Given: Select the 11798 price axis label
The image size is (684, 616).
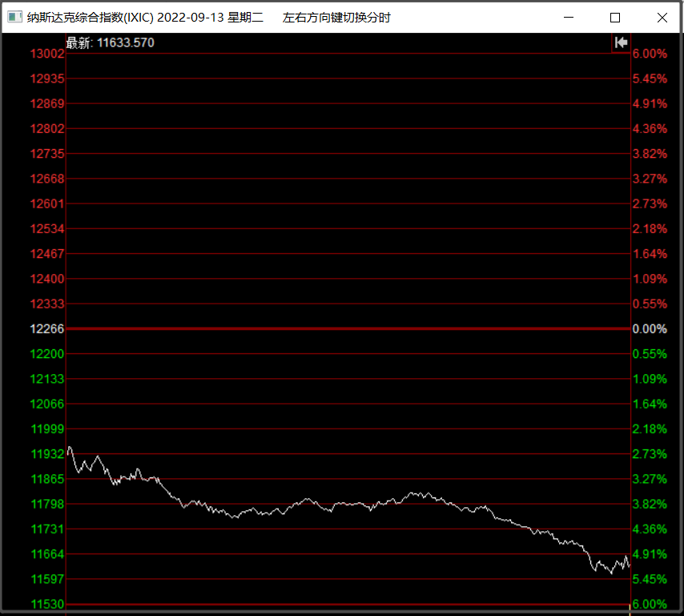Looking at the screenshot, I should [47, 504].
